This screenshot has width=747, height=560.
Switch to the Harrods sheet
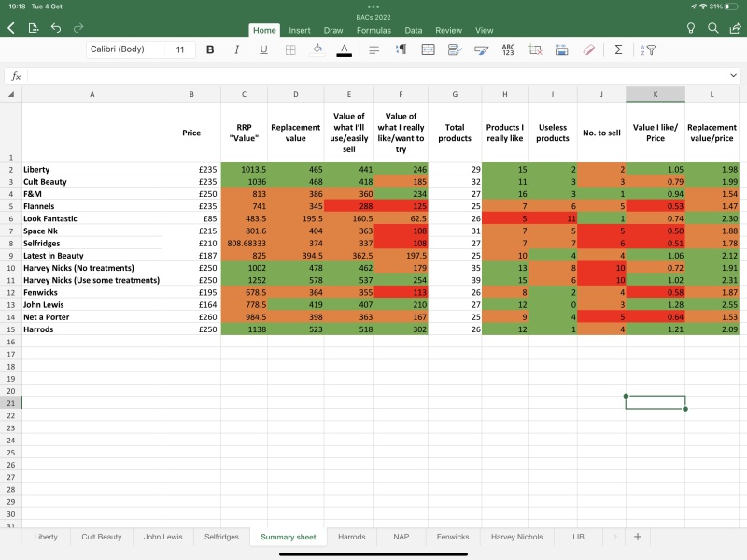click(x=352, y=537)
